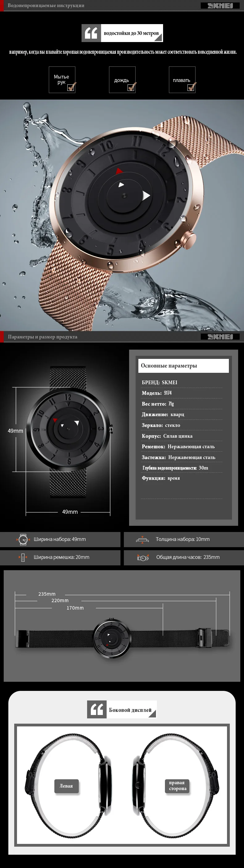Select the Движение: кварц row
This screenshot has width=244, height=868.
182,415
